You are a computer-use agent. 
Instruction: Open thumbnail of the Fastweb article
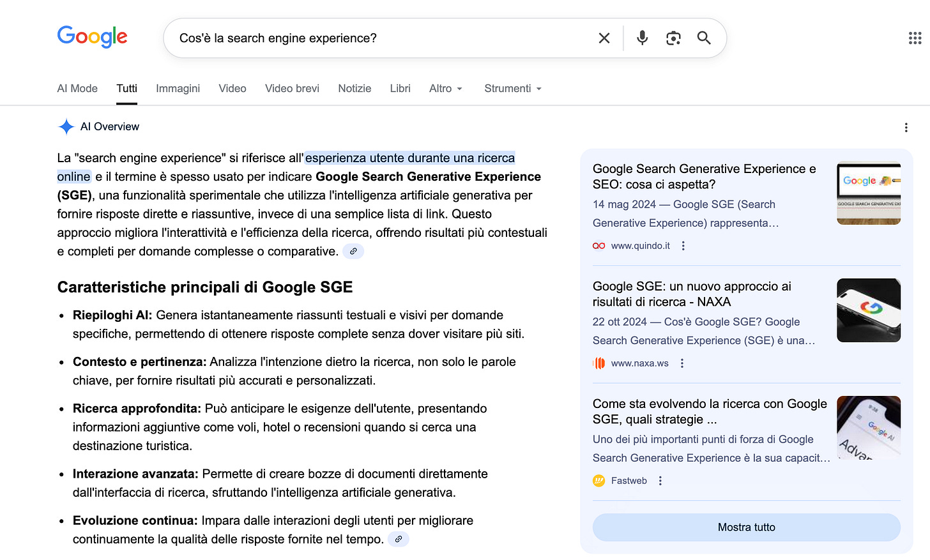869,428
